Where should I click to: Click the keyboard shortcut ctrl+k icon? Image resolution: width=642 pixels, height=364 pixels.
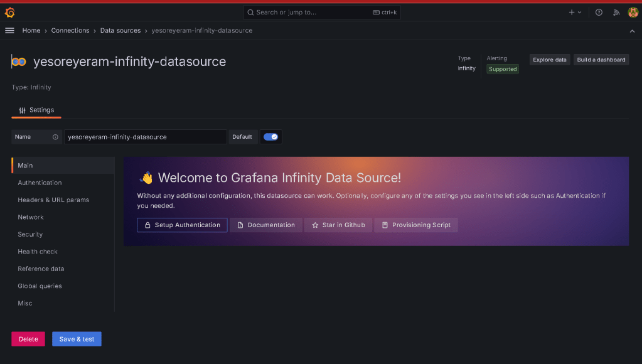click(376, 13)
